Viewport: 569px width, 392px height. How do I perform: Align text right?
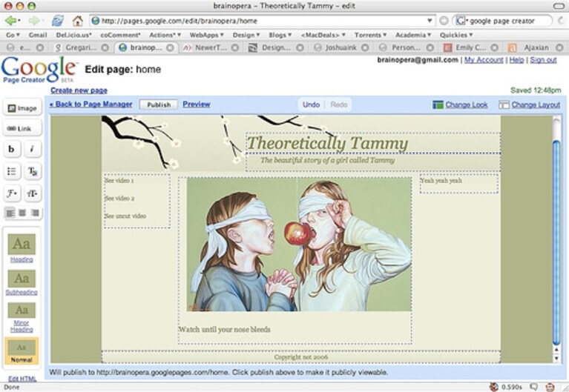(x=35, y=213)
